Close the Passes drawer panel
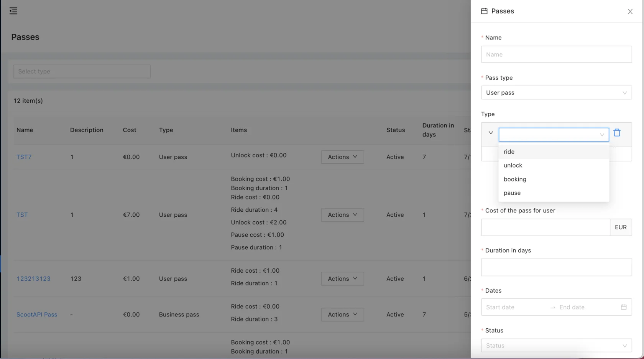 coord(630,12)
